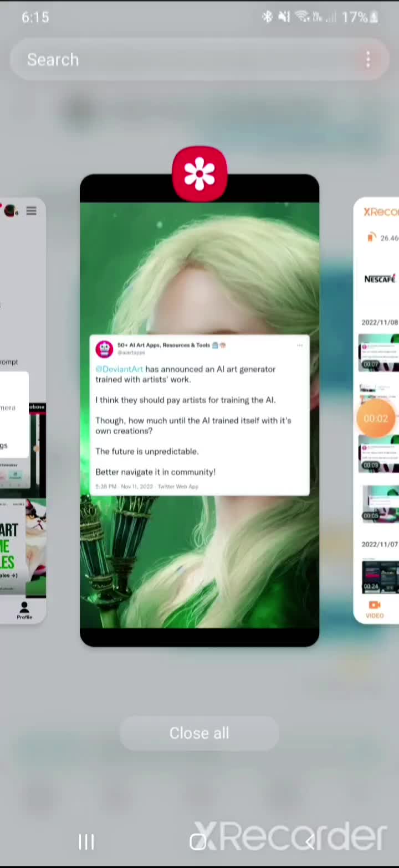
Task: Tap the Nescafé ad in XRecorder card
Action: (x=380, y=278)
